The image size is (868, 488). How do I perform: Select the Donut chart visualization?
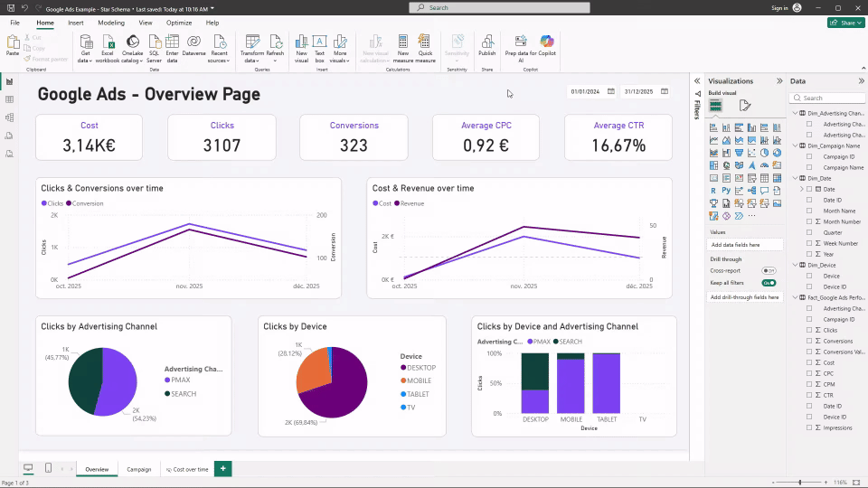point(778,153)
